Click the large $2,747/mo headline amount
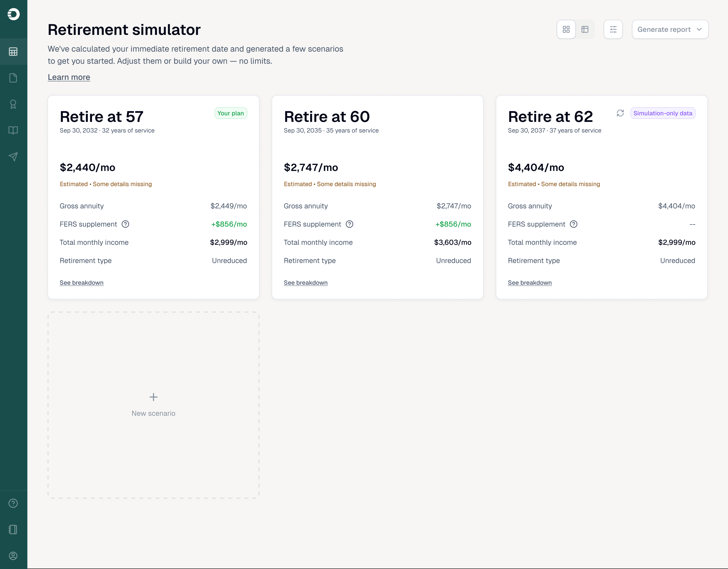Screen dimensions: 728x569 tap(311, 167)
